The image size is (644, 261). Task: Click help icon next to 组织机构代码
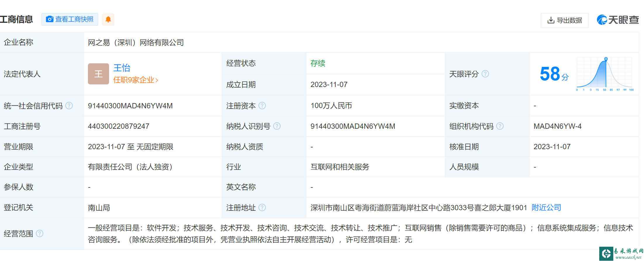point(500,126)
